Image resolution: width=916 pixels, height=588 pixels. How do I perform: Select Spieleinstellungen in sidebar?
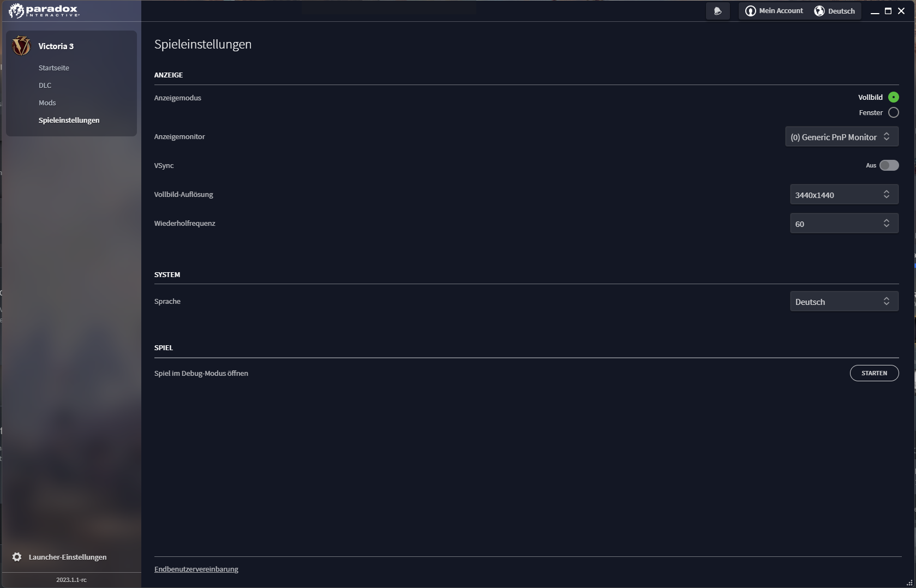tap(69, 120)
